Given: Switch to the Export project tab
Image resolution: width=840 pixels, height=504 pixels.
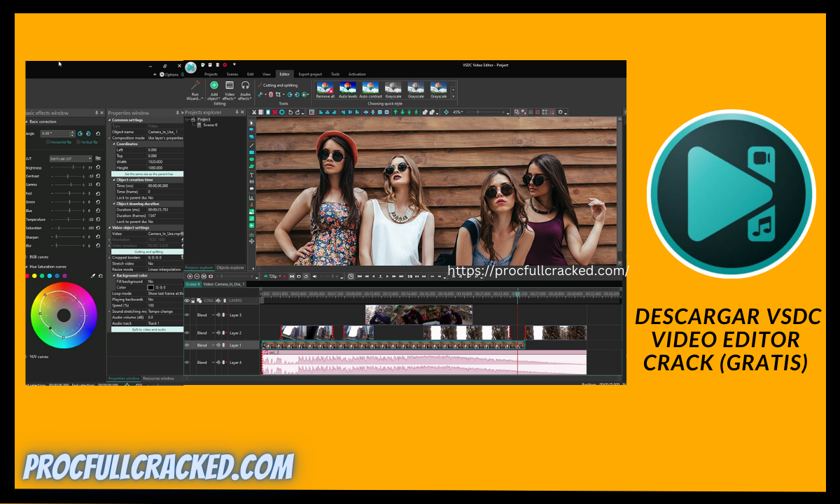Looking at the screenshot, I should [311, 74].
